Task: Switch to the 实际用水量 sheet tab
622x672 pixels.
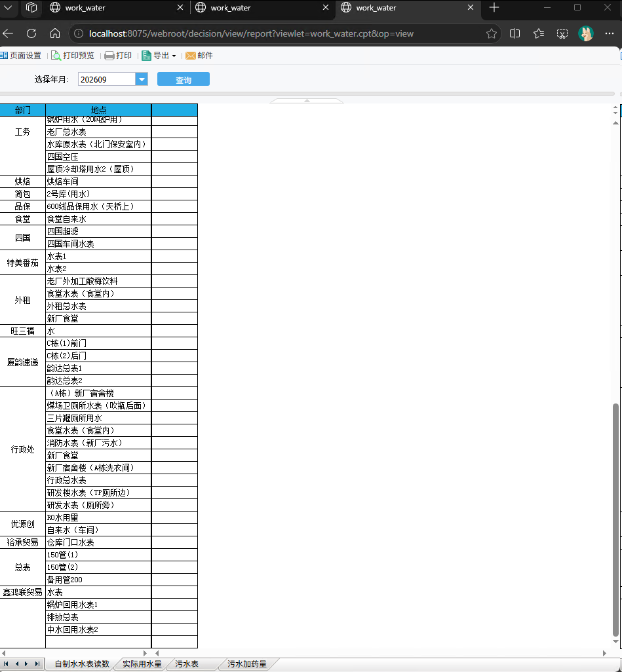Action: pyautogui.click(x=142, y=664)
